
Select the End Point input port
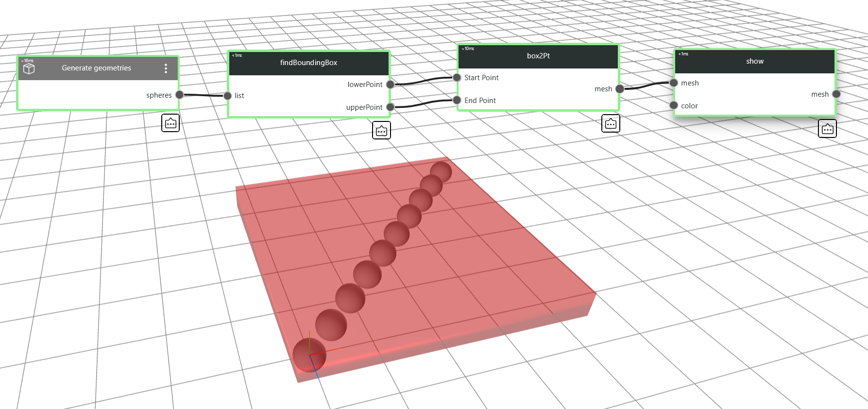click(457, 100)
